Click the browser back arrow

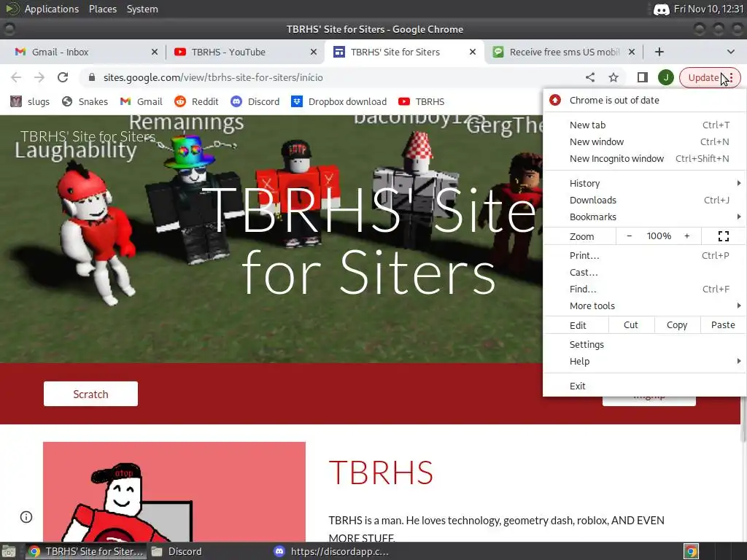[x=16, y=77]
